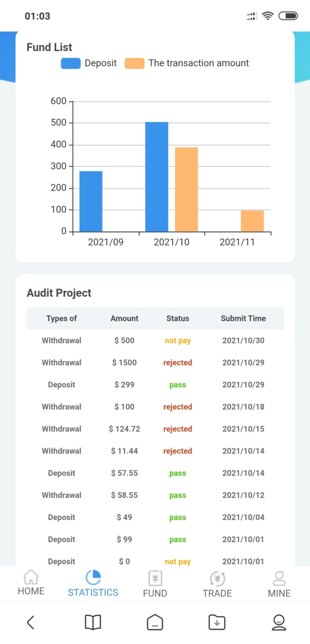
Task: Open the FUND document icon
Action: (x=155, y=578)
